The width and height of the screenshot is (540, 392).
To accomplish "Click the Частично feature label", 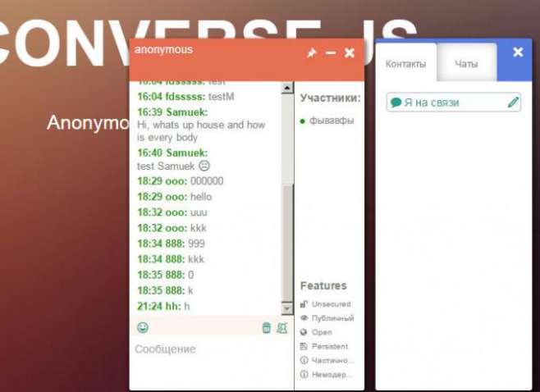I will (332, 360).
